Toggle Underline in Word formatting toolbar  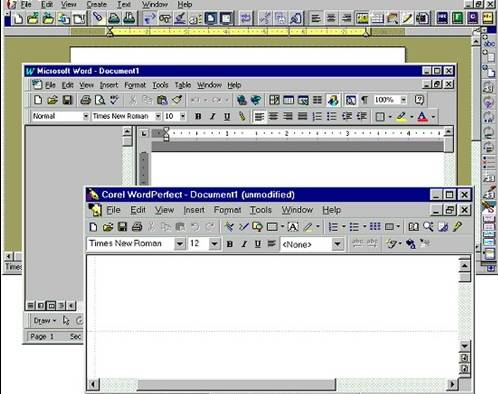click(x=227, y=116)
